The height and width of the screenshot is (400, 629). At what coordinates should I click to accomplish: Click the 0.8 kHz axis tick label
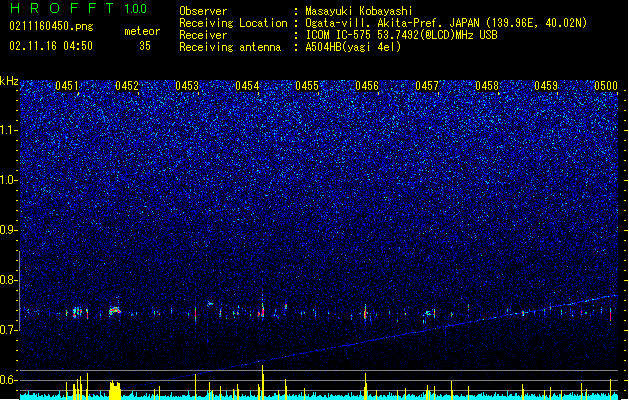(9, 280)
